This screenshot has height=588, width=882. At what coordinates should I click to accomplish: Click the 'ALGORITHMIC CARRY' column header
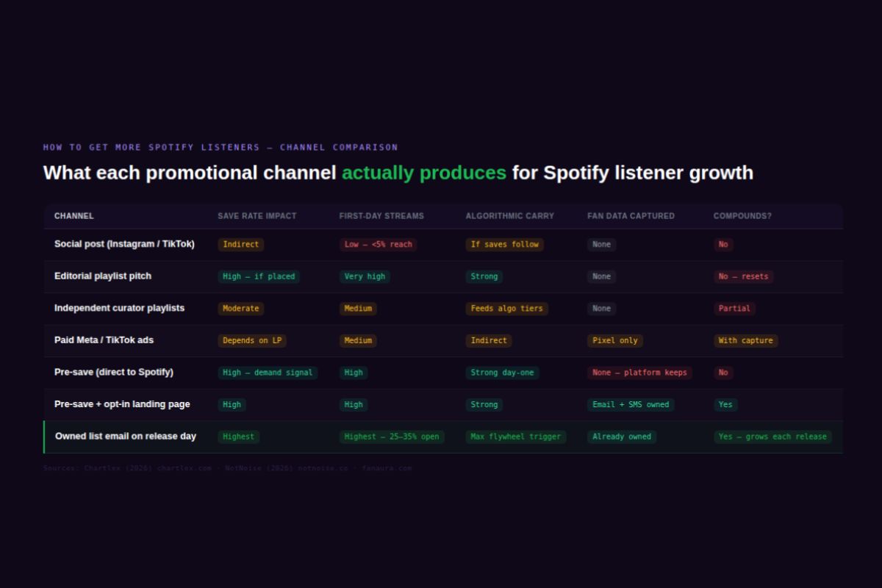click(510, 216)
